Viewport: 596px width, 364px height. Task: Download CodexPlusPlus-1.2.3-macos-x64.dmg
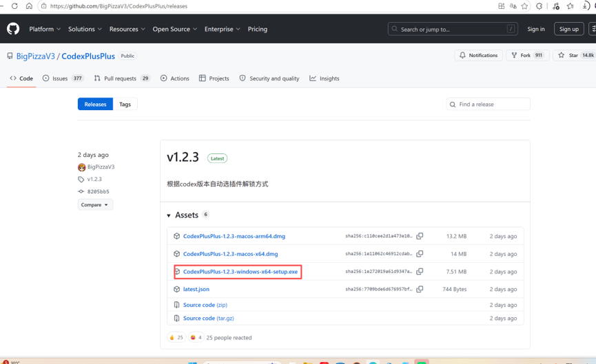[230, 253]
